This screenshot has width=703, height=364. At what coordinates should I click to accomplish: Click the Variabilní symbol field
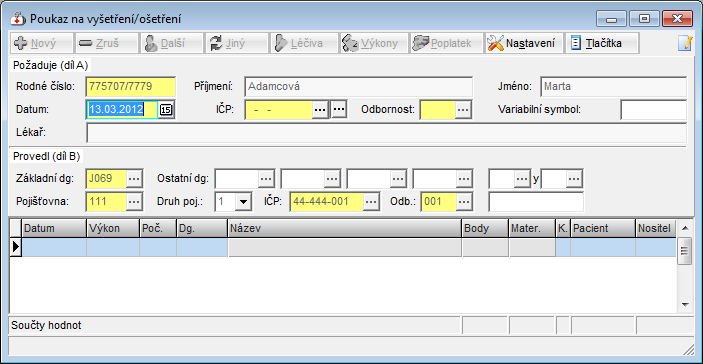click(x=654, y=109)
